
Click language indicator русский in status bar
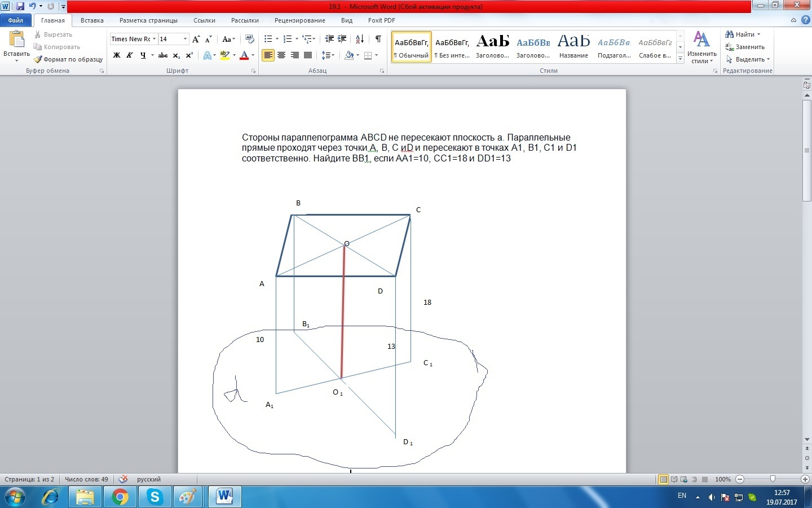point(149,479)
